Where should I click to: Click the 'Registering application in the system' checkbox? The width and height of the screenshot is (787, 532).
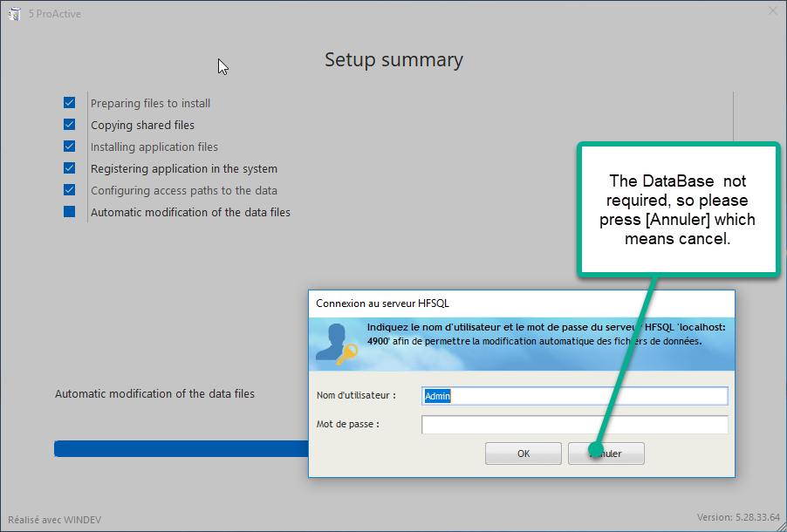click(69, 168)
